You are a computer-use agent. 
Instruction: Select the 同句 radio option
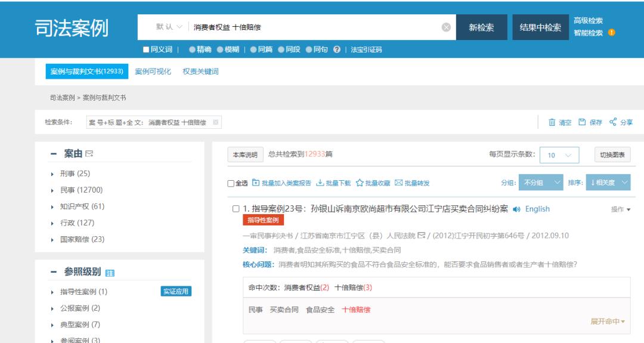(x=308, y=50)
